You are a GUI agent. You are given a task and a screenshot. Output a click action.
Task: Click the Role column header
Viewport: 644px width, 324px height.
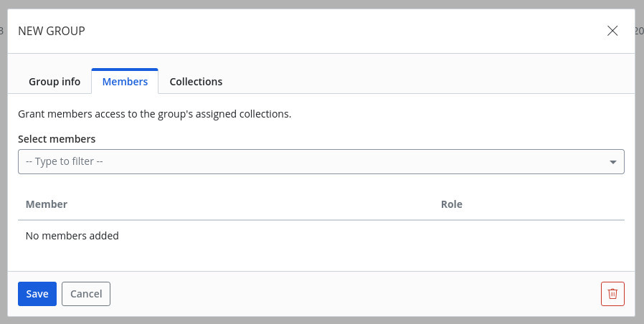tap(452, 204)
